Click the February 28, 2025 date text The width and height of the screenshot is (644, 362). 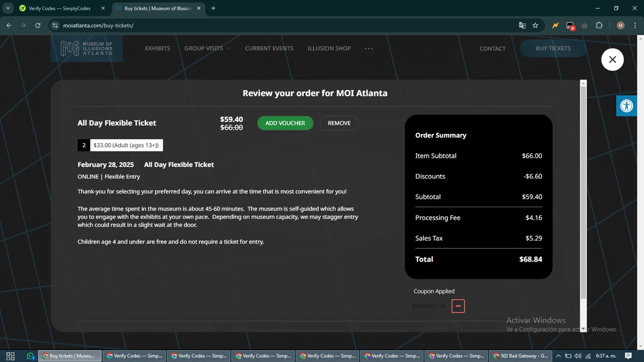[106, 165]
